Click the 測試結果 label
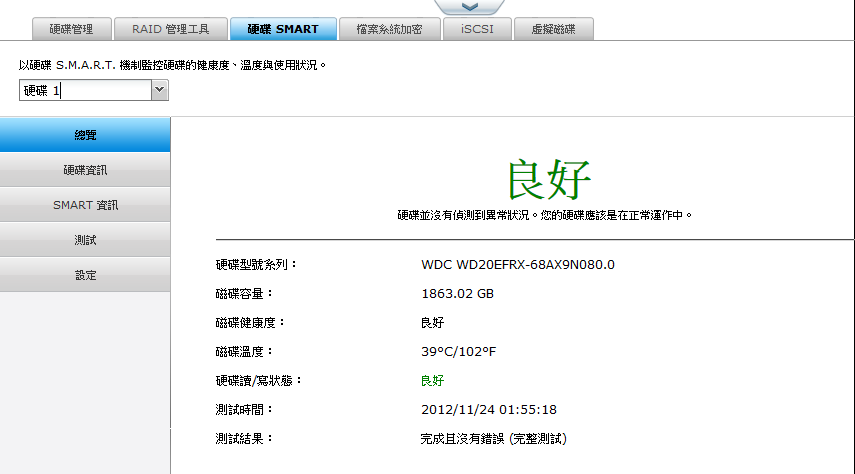855x474 pixels. coord(244,439)
